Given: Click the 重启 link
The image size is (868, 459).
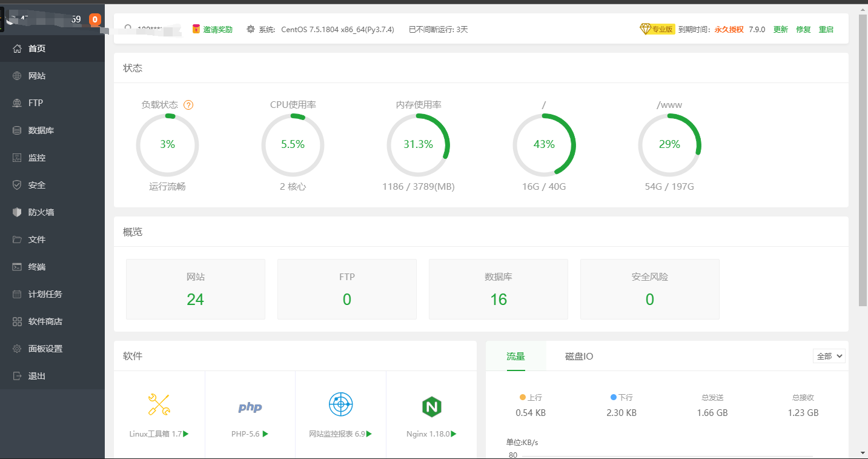Looking at the screenshot, I should [x=826, y=29].
